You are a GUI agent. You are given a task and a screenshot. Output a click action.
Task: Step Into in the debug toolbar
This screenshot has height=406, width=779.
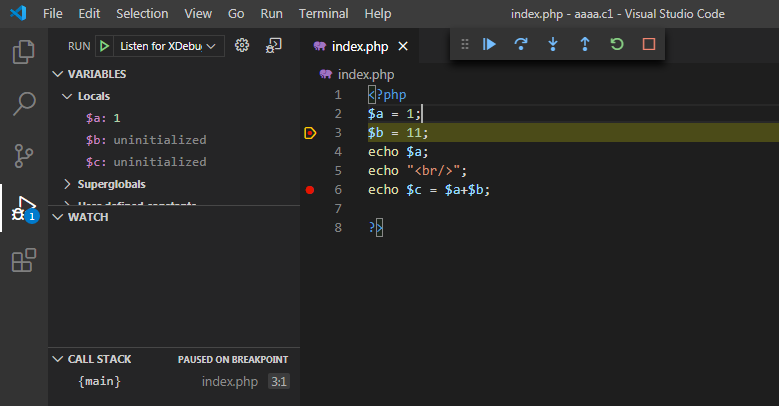pos(552,44)
